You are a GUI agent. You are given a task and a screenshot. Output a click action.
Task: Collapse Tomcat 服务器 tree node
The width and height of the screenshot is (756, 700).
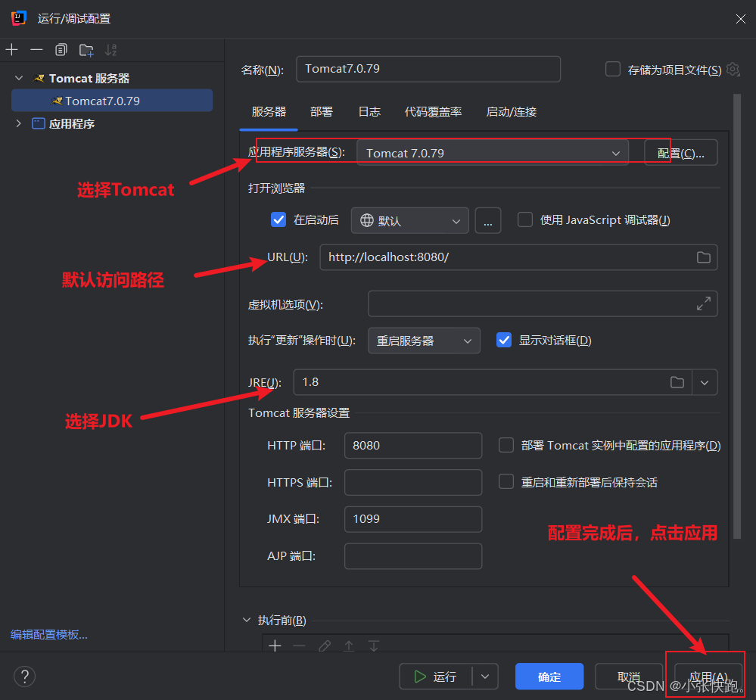click(19, 78)
